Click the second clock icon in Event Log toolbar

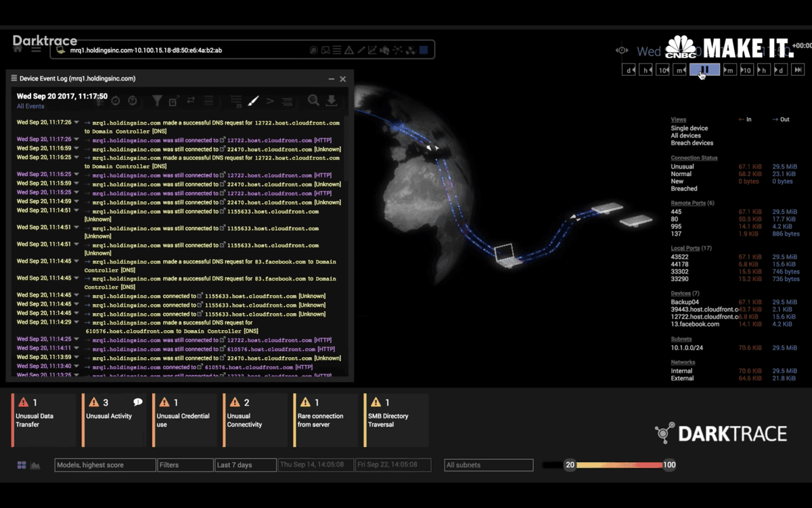coord(132,100)
